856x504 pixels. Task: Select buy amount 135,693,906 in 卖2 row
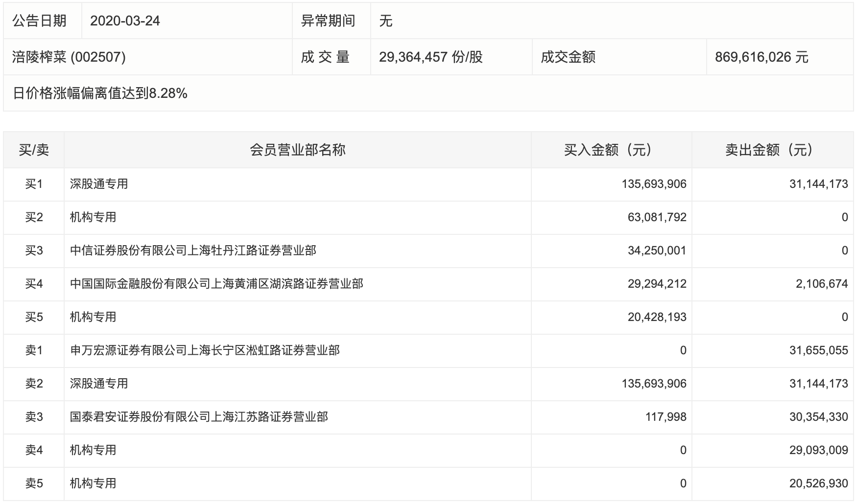tap(654, 384)
